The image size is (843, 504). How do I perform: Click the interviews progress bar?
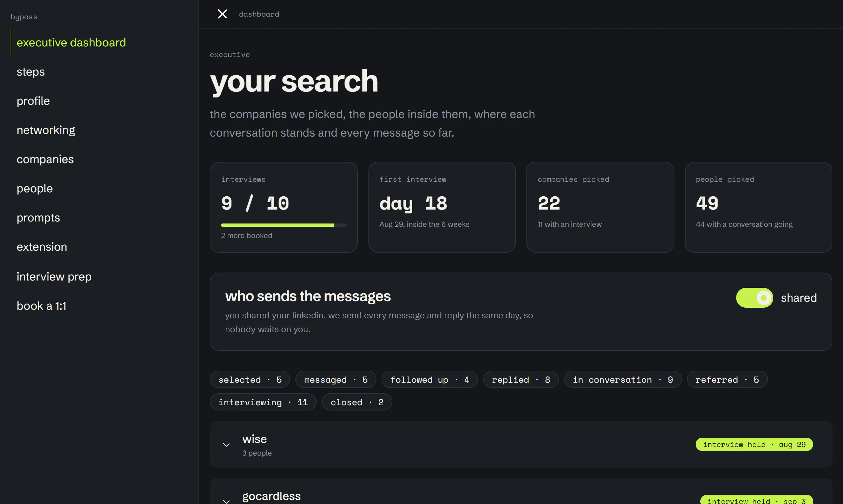pyautogui.click(x=283, y=225)
